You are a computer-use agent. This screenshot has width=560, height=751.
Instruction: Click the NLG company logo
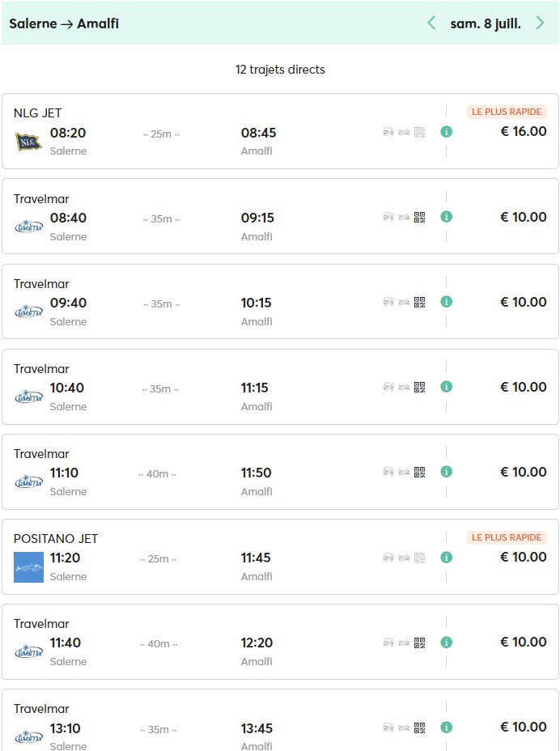tap(28, 141)
